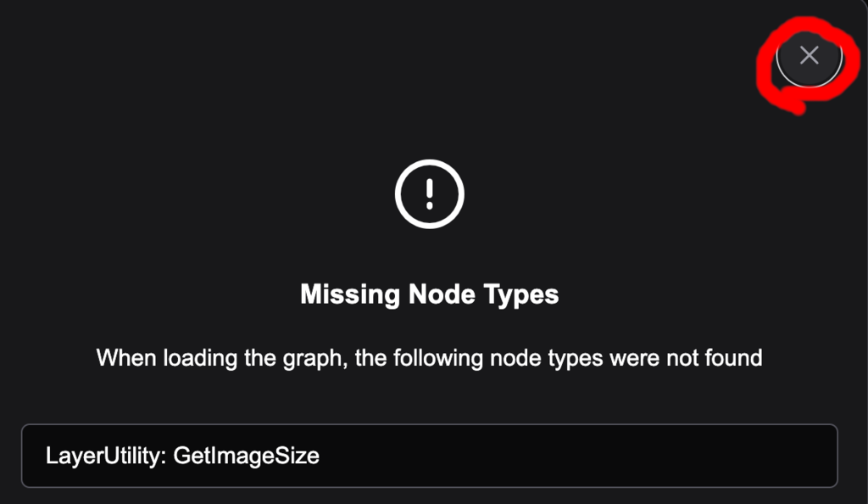Click the word 'Node' in the heading
868x504 pixels.
click(442, 294)
